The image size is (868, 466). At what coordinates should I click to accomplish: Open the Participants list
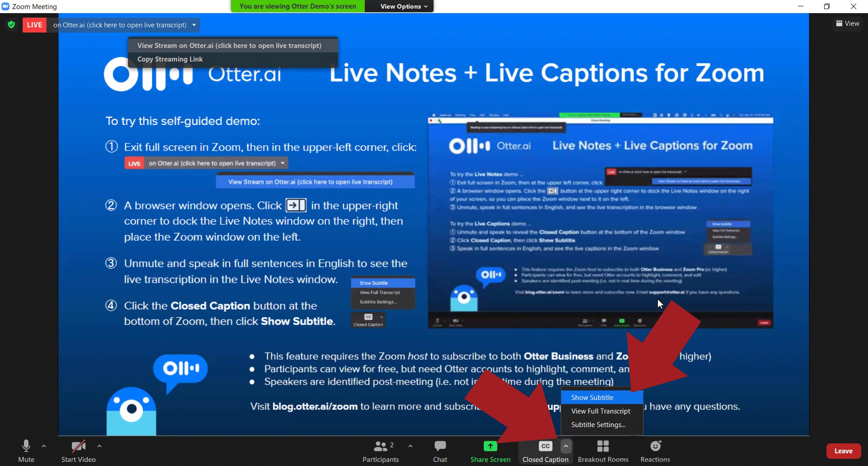click(381, 451)
